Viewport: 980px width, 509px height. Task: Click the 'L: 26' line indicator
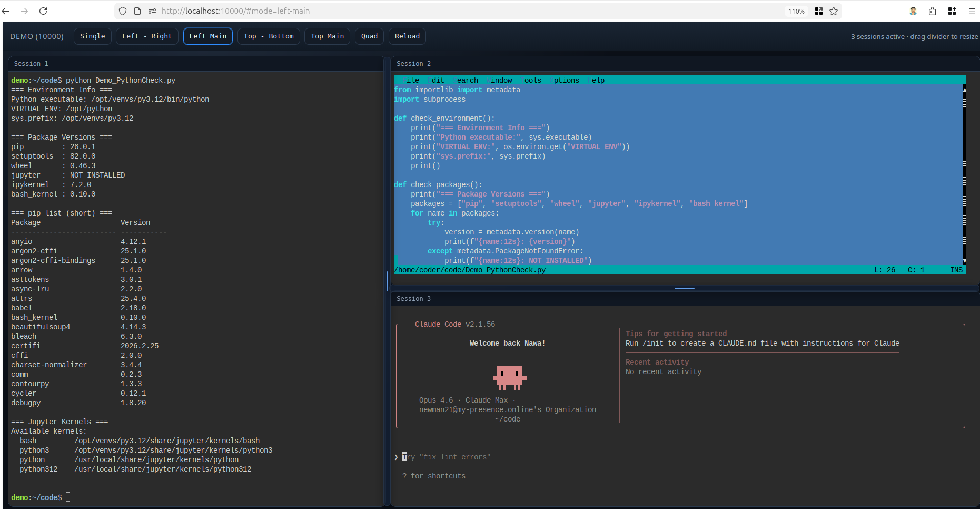coord(885,270)
